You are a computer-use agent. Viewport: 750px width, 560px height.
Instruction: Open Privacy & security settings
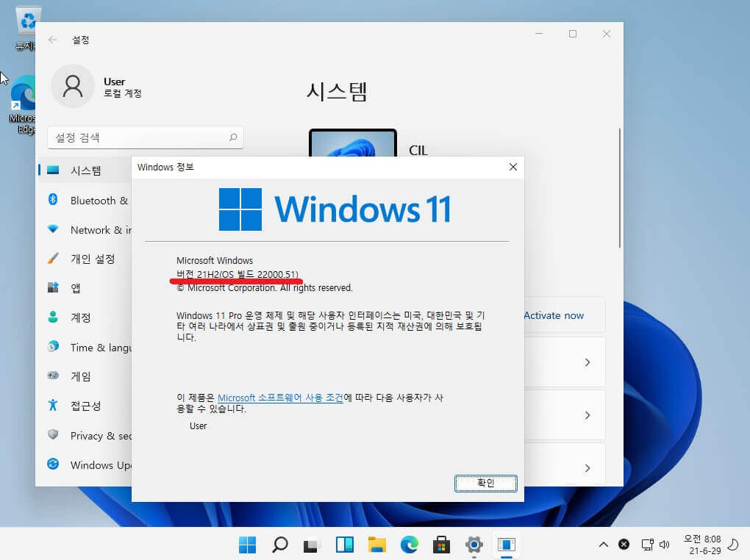[87, 436]
